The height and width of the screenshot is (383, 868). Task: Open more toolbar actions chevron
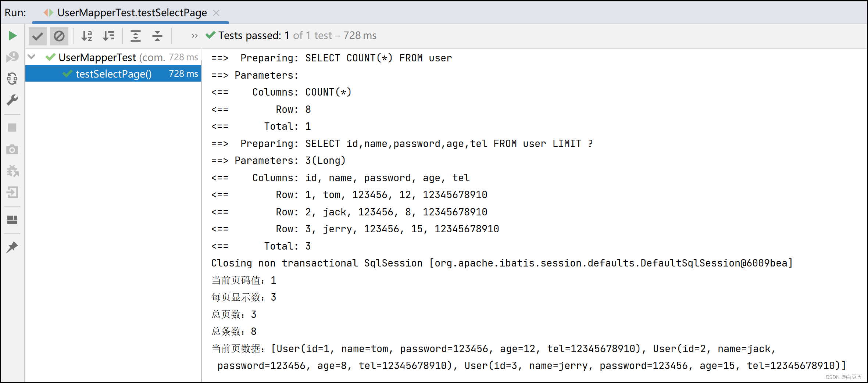coord(194,36)
